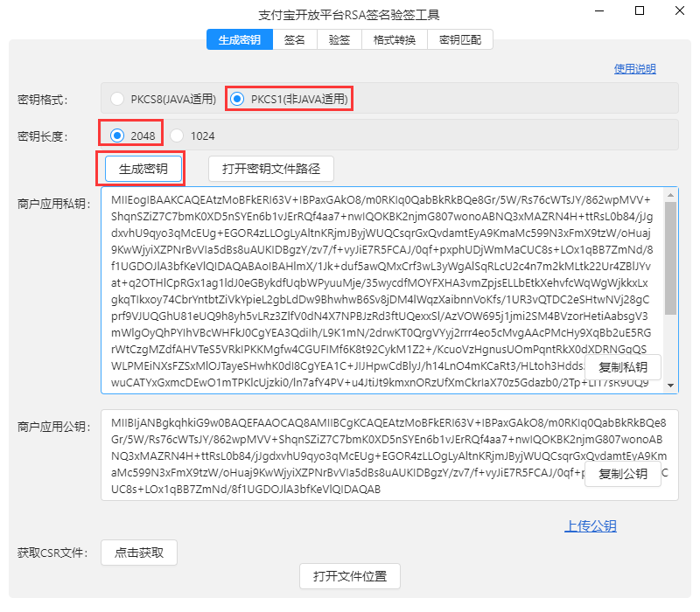Close the RSA tool window
The image size is (700, 612).
(680, 10)
